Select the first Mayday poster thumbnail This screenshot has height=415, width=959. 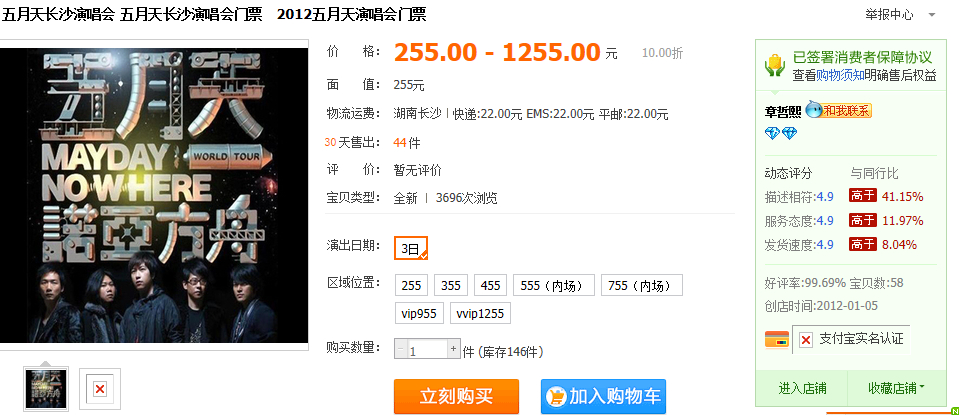click(x=46, y=389)
